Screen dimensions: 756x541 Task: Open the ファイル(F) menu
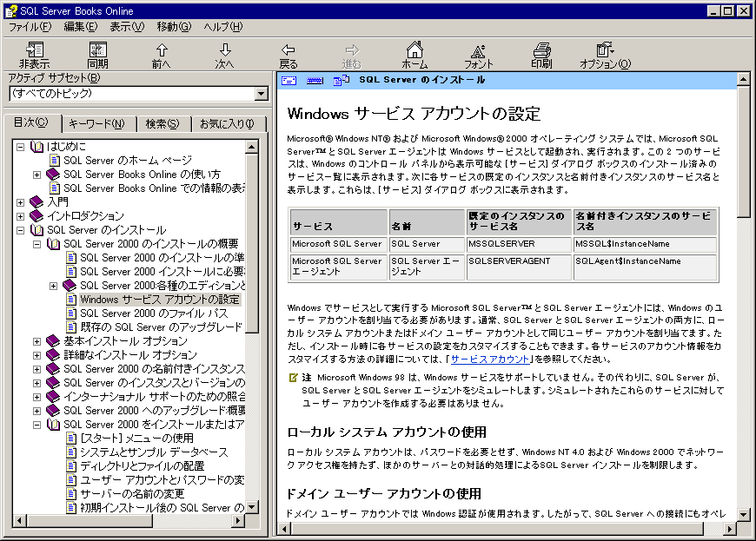pyautogui.click(x=30, y=27)
